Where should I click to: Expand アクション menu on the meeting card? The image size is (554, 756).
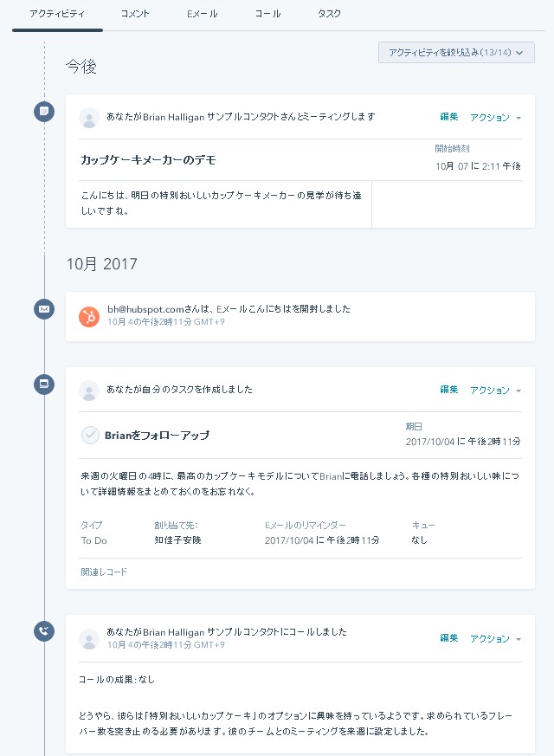(x=495, y=117)
